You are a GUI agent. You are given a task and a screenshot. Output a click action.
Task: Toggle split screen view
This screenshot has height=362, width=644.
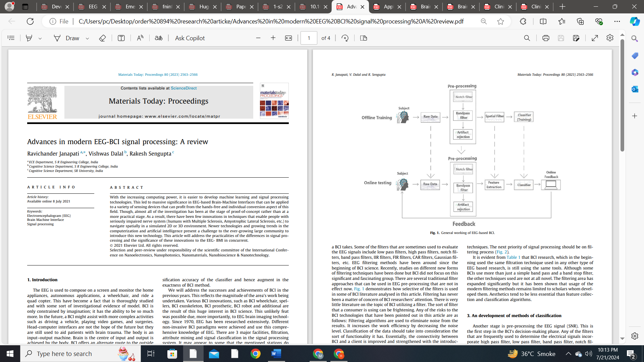pyautogui.click(x=543, y=21)
